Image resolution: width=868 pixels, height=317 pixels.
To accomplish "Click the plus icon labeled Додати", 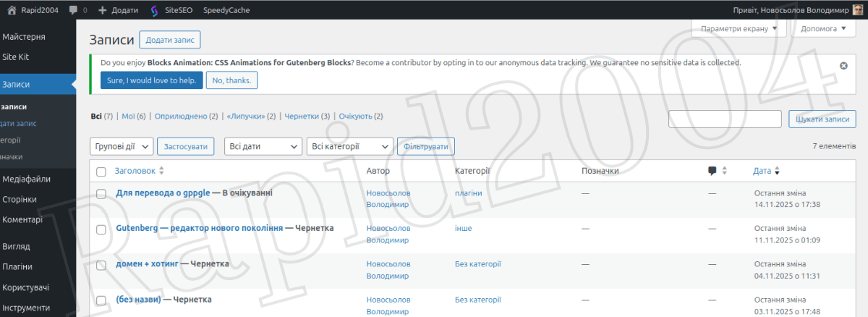I will pyautogui.click(x=103, y=10).
